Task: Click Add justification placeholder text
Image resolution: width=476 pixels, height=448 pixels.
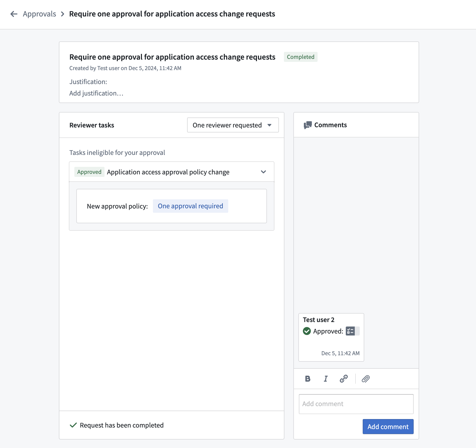Action: pyautogui.click(x=96, y=93)
